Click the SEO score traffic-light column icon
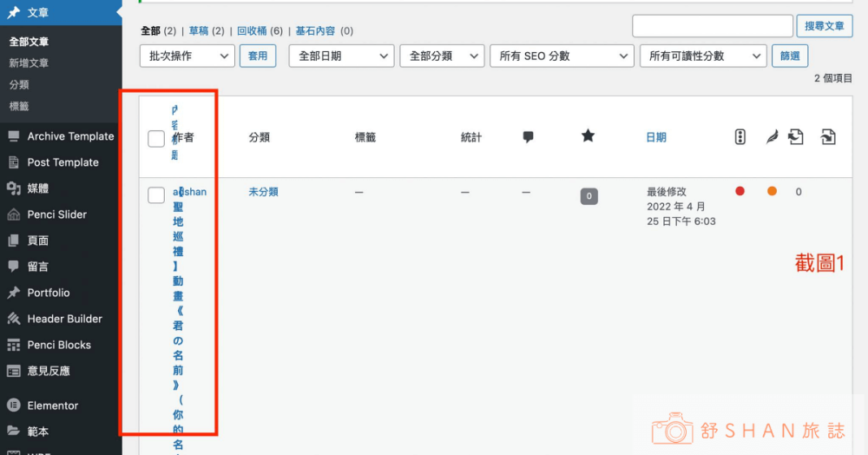This screenshot has height=455, width=868. click(740, 136)
